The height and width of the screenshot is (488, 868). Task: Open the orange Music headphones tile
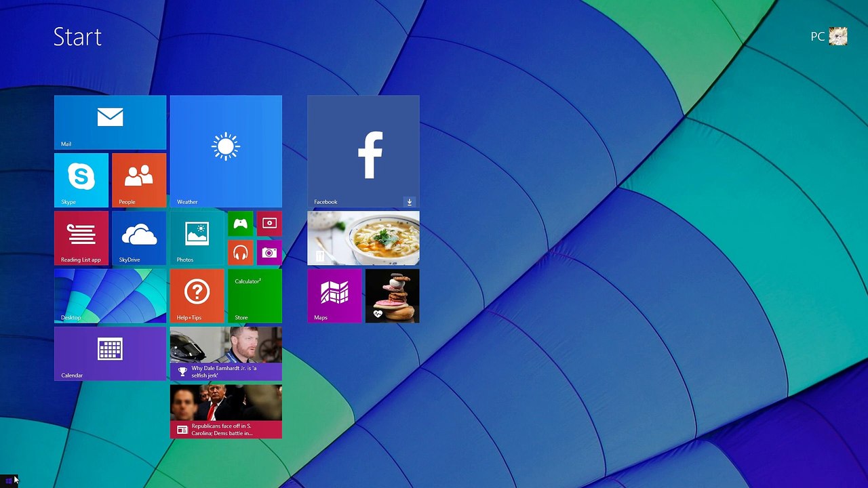(x=241, y=253)
